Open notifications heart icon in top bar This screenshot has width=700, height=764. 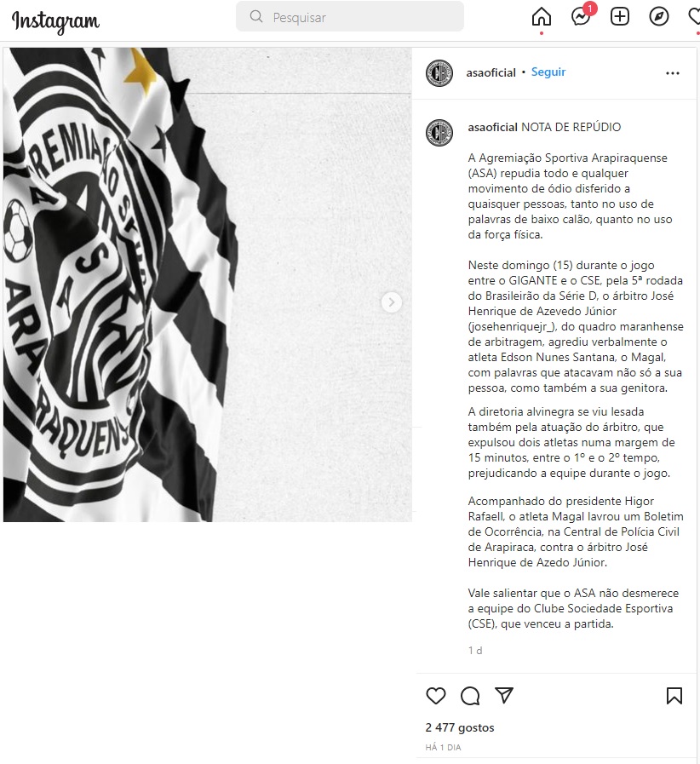tap(695, 17)
